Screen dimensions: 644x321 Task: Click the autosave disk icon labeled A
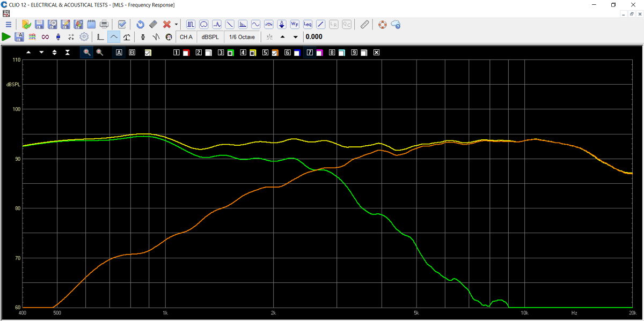[19, 37]
